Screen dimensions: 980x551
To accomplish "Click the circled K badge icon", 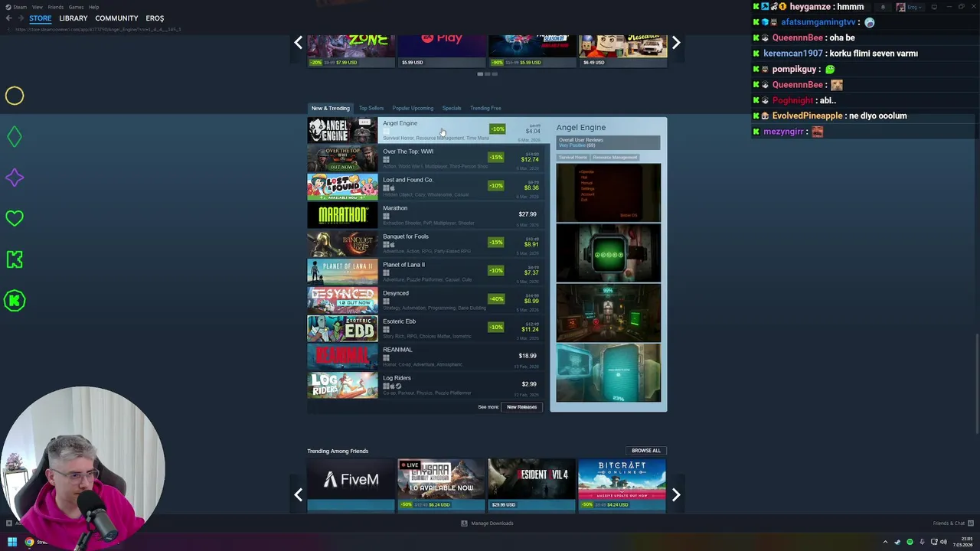I will tap(15, 301).
